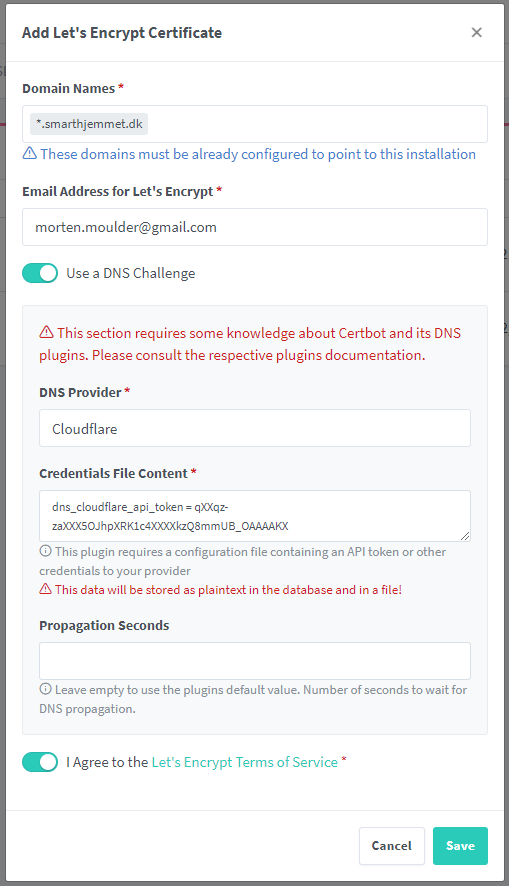The width and height of the screenshot is (509, 886).
Task: Click the Cancel button
Action: click(x=391, y=846)
